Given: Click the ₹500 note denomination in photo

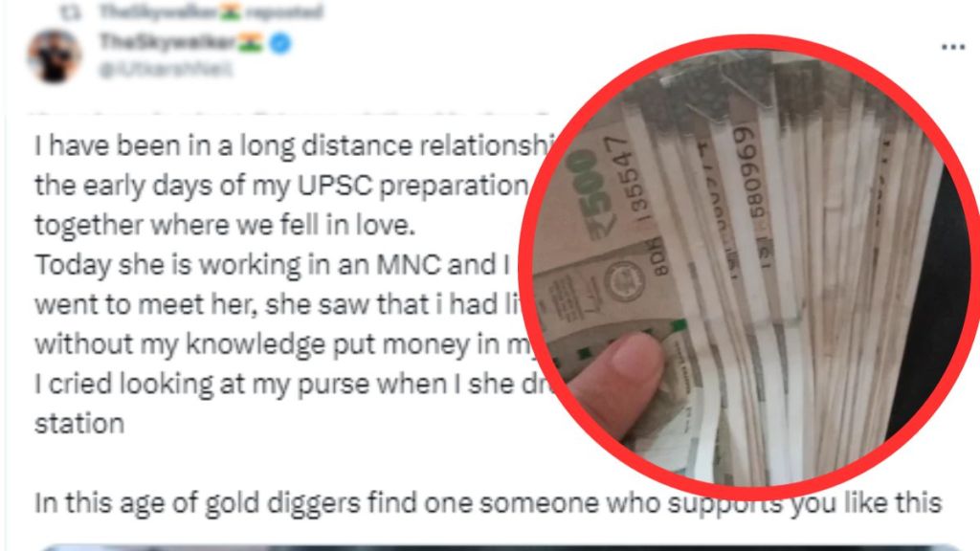Looking at the screenshot, I should (590, 188).
